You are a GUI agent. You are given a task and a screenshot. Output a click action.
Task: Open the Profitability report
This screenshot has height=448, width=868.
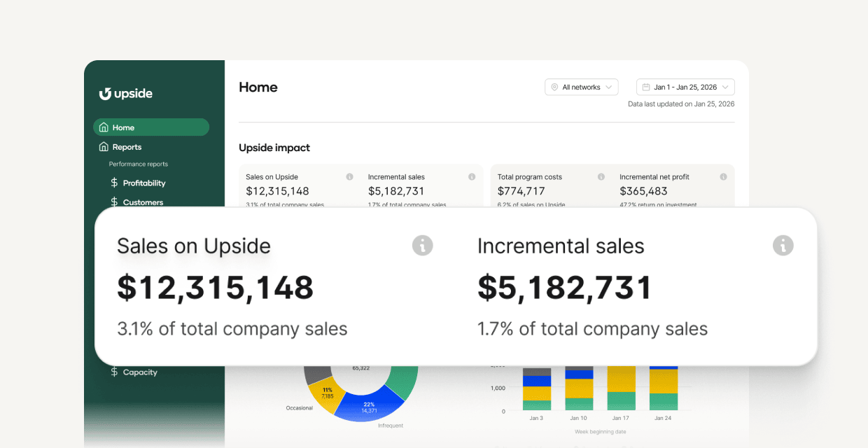143,183
